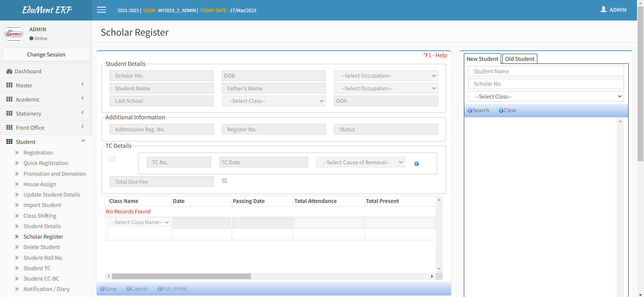Open the Select Cause of Removal dropdown
Image resolution: width=644 pixels, height=297 pixels.
click(x=360, y=163)
